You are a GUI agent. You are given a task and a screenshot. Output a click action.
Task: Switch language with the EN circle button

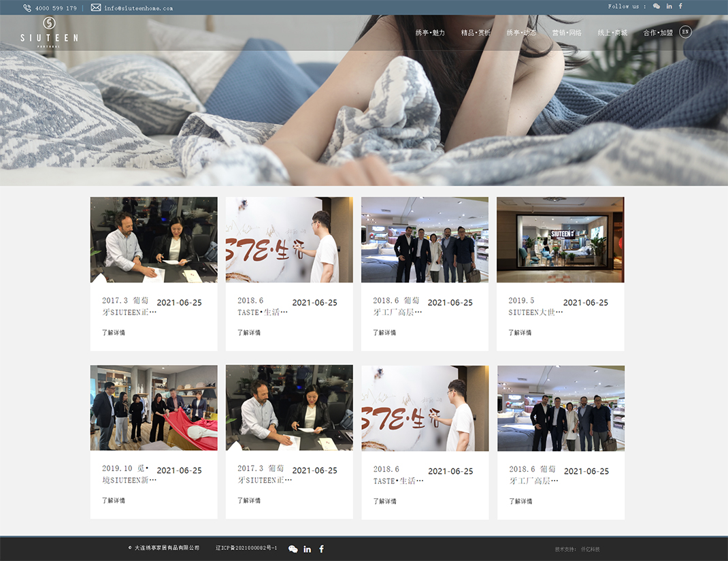click(x=685, y=32)
